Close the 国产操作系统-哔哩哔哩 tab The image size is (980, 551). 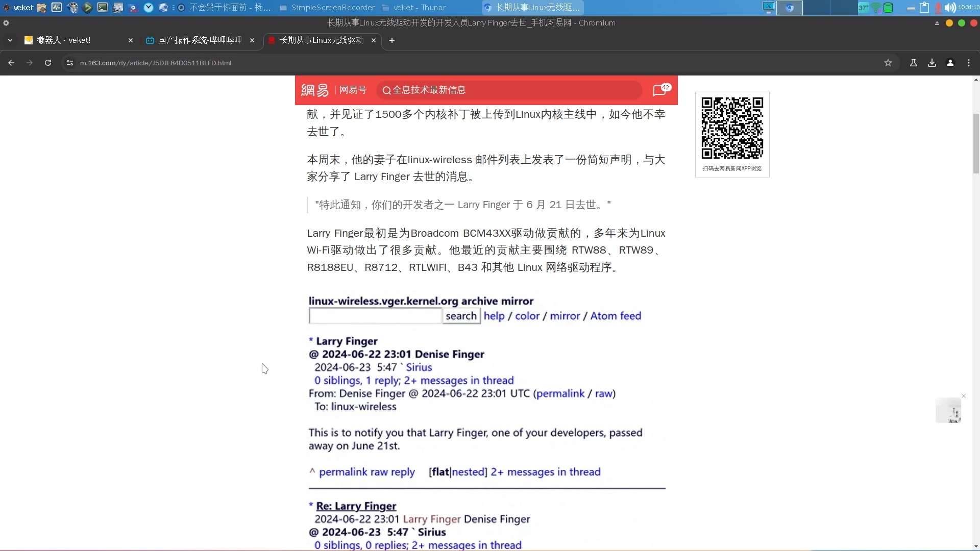click(252, 40)
